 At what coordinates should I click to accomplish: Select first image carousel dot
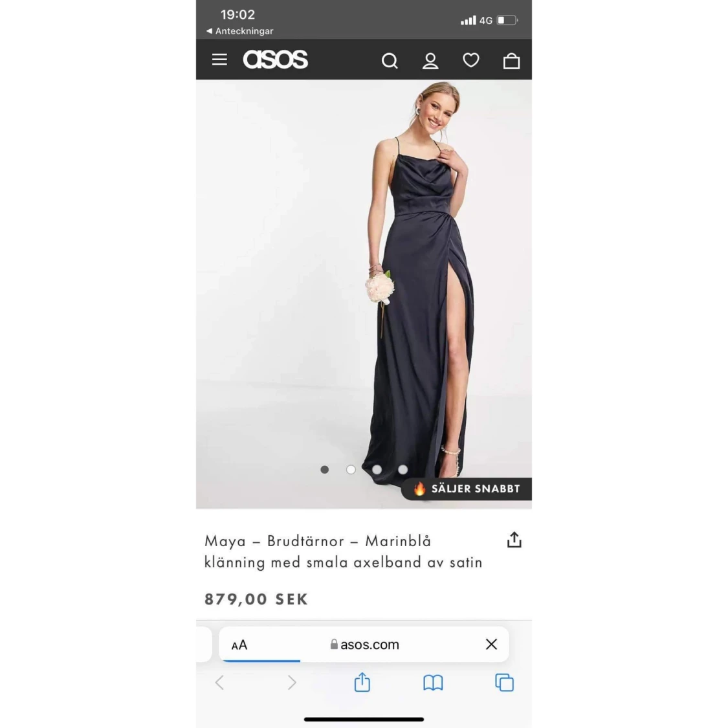pyautogui.click(x=325, y=470)
